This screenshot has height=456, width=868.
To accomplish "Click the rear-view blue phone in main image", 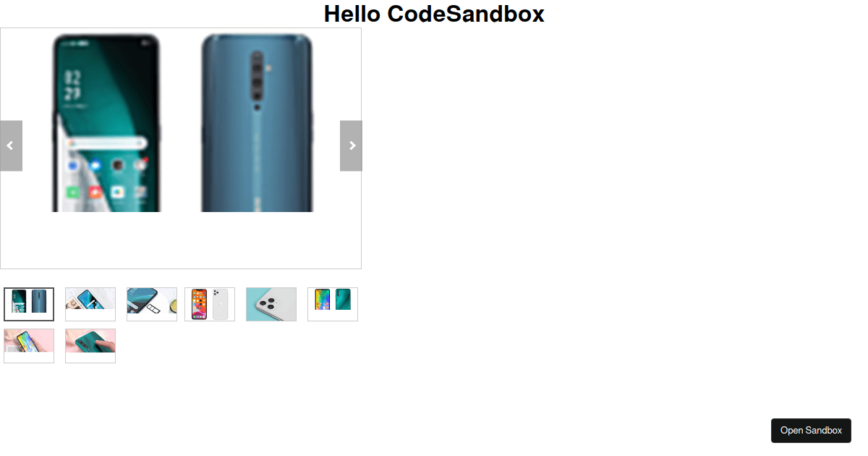I will point(257,123).
